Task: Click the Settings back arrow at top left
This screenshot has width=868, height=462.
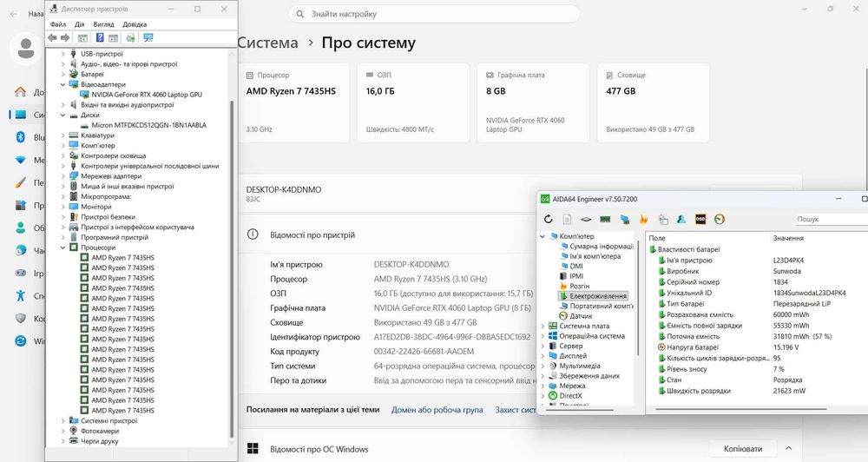Action: tap(13, 13)
